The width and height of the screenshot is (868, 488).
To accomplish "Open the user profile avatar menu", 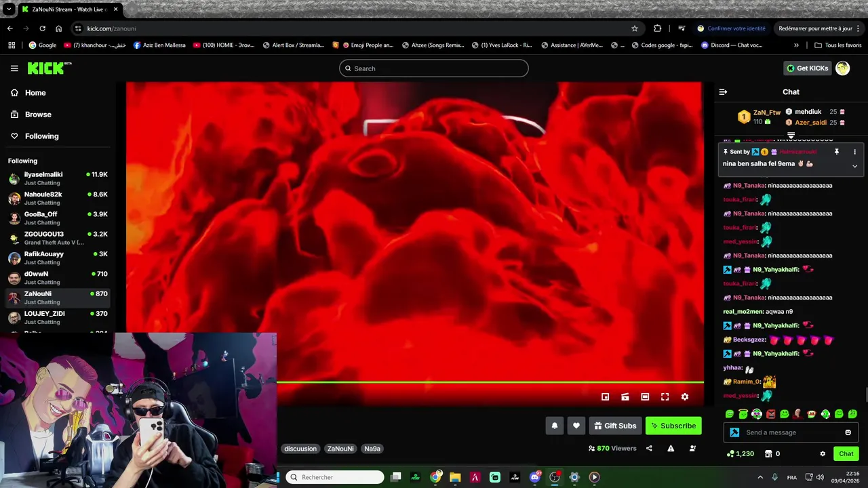I will click(842, 68).
